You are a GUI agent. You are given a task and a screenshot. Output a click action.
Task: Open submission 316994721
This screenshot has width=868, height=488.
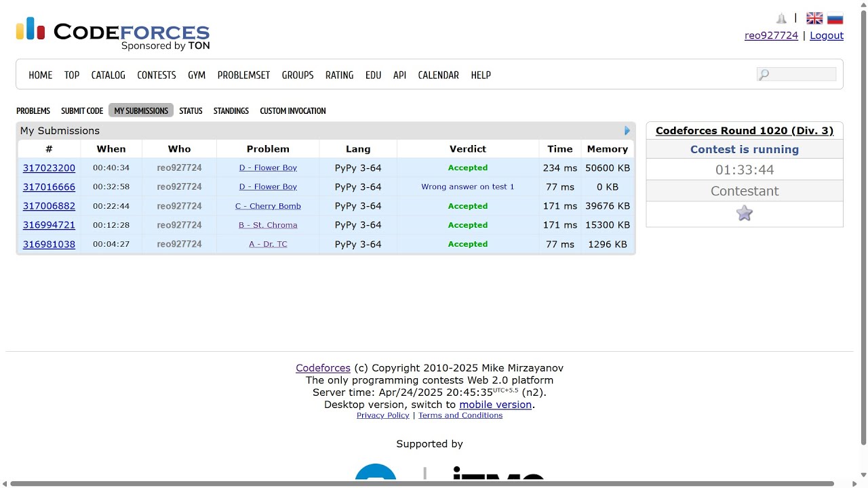tap(49, 225)
